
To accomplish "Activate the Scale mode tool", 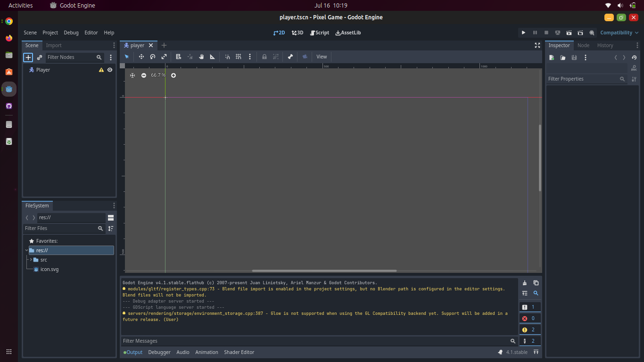I will [x=164, y=57].
